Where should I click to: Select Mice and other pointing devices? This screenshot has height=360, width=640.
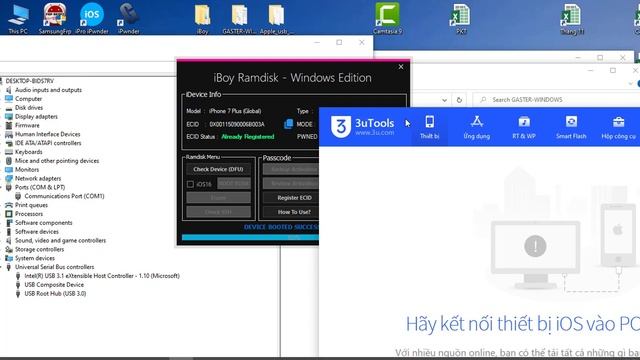click(x=57, y=160)
